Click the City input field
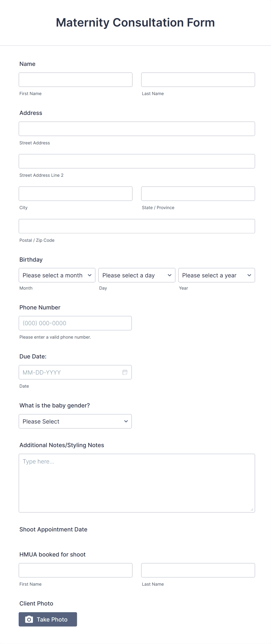 (x=75, y=193)
